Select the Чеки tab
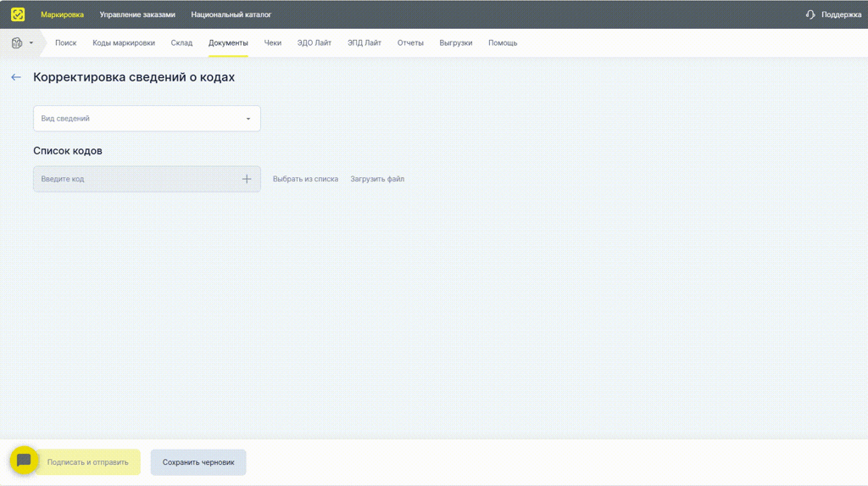 [x=272, y=43]
